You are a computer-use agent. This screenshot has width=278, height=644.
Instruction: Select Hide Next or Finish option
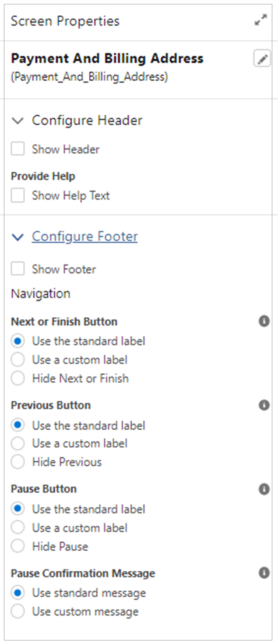click(18, 378)
